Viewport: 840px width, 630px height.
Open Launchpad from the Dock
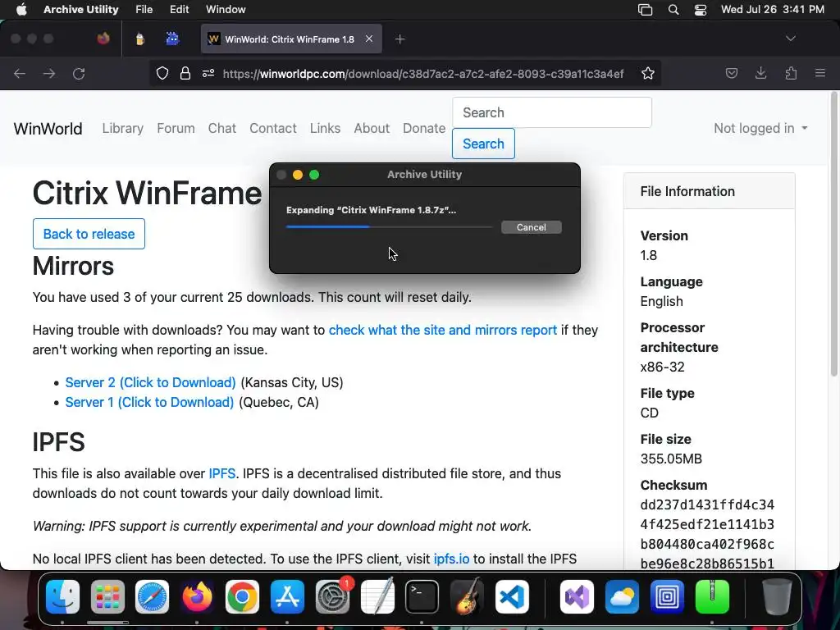point(107,596)
